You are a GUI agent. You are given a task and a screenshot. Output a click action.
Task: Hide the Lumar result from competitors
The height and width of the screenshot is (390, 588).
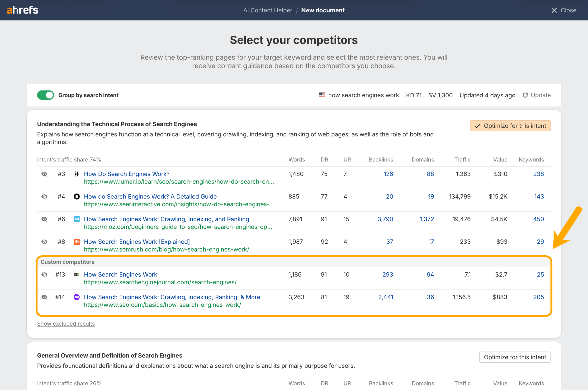pos(45,174)
